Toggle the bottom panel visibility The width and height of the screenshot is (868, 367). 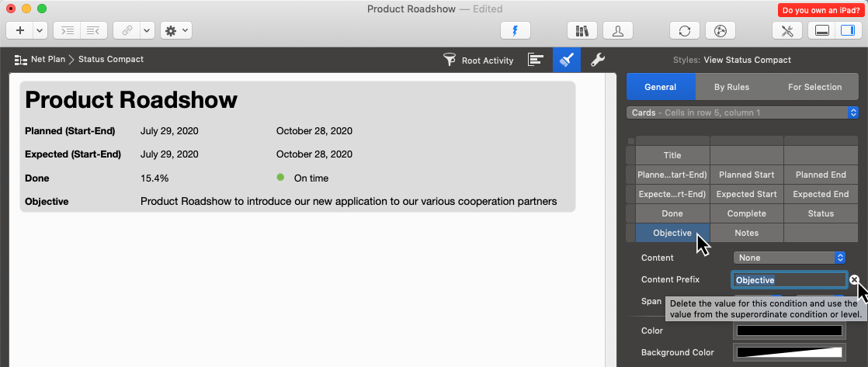point(822,30)
